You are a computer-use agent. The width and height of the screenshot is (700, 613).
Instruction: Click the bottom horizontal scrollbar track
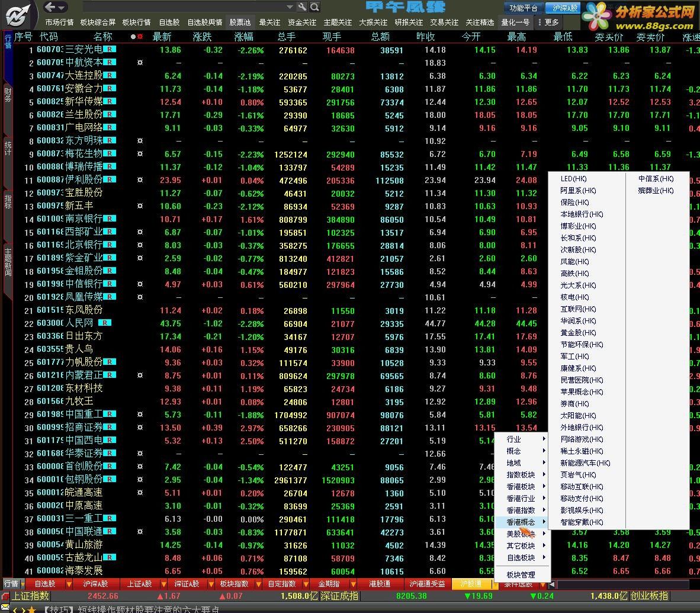click(x=623, y=584)
